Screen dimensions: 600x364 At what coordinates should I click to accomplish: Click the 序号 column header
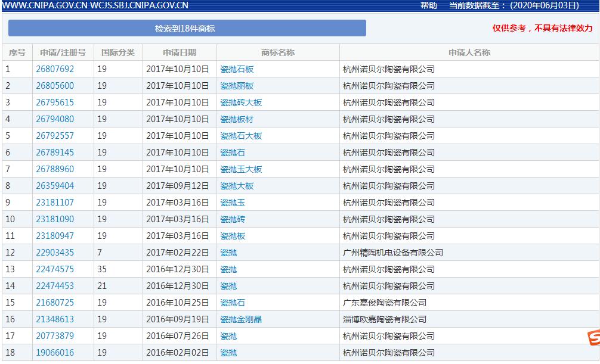tap(17, 52)
